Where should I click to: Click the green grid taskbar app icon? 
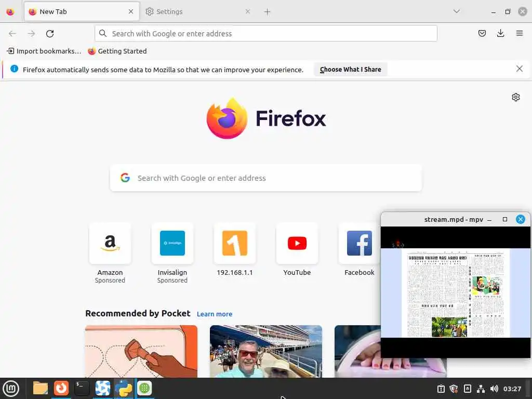[144, 388]
